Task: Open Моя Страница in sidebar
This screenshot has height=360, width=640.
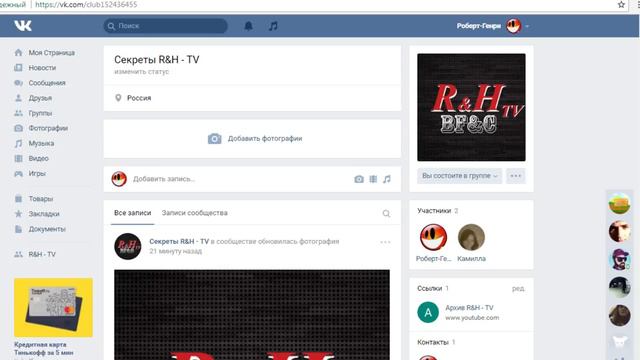Action: click(51, 53)
